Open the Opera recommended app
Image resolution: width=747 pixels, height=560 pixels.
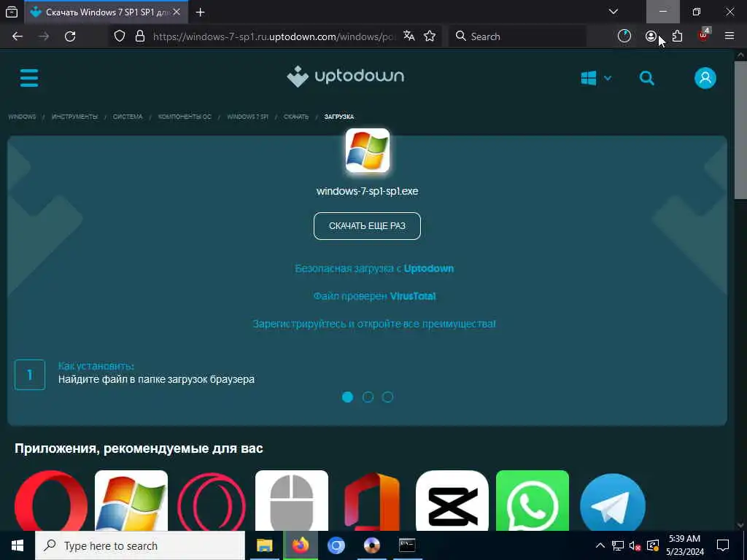click(x=51, y=501)
